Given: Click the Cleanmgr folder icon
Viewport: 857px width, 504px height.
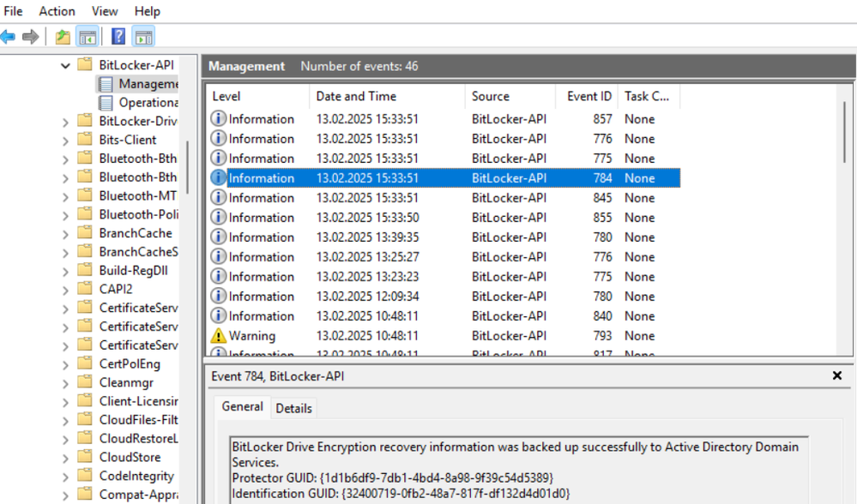Looking at the screenshot, I should click(x=85, y=382).
